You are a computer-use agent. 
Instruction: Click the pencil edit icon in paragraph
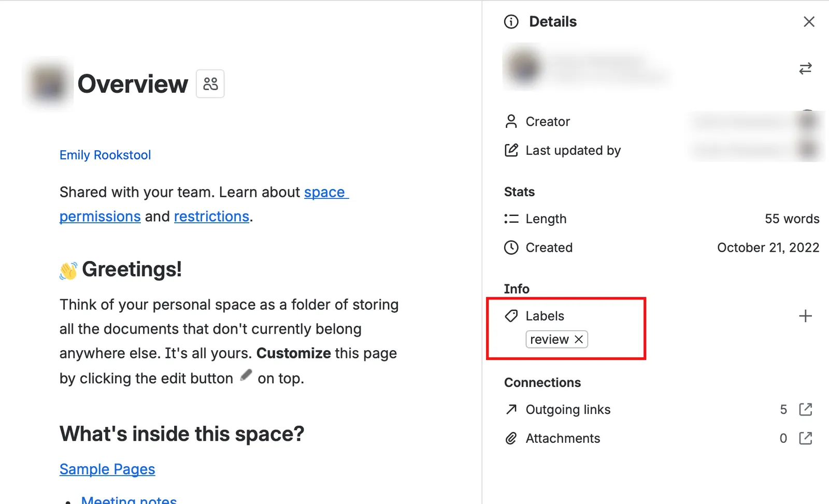tap(246, 375)
